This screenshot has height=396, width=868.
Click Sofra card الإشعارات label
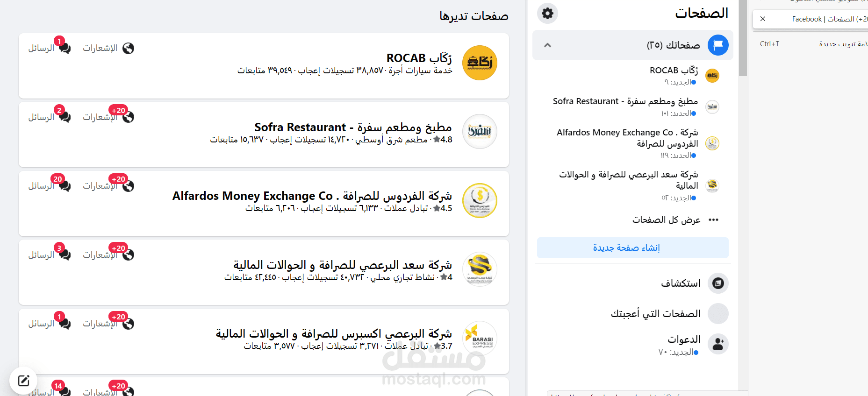pyautogui.click(x=100, y=117)
